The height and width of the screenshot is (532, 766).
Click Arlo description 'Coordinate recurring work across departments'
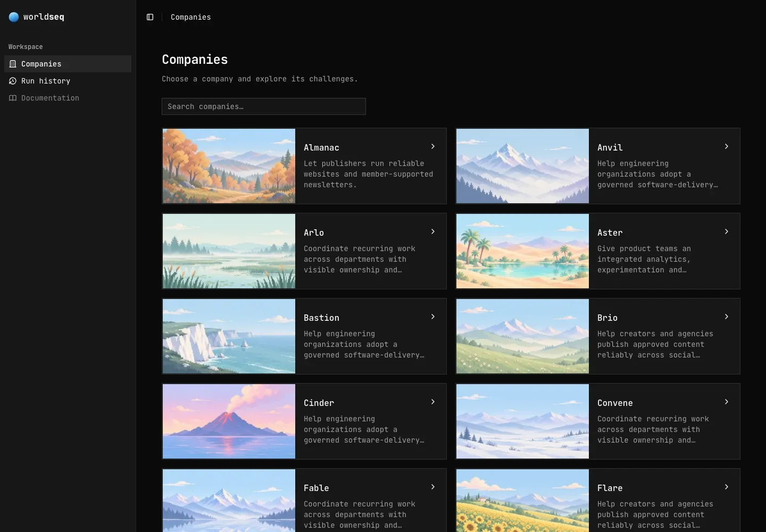[x=360, y=259]
